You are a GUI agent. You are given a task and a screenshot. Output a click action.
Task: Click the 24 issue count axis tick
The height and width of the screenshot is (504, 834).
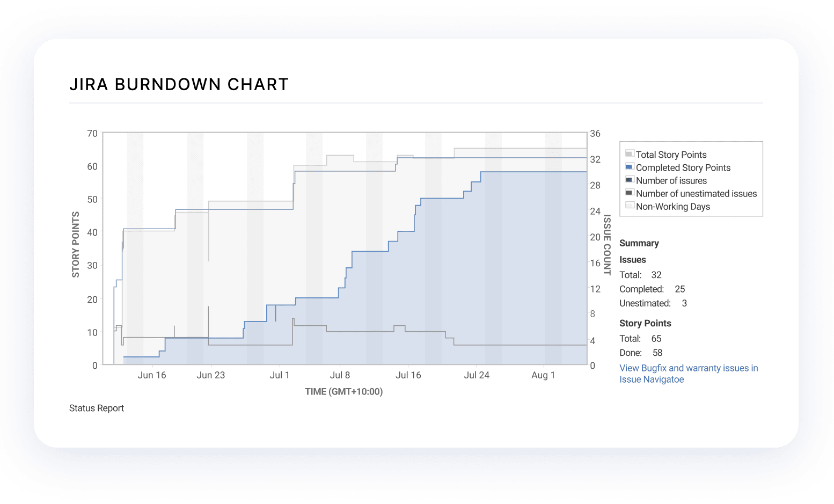595,211
